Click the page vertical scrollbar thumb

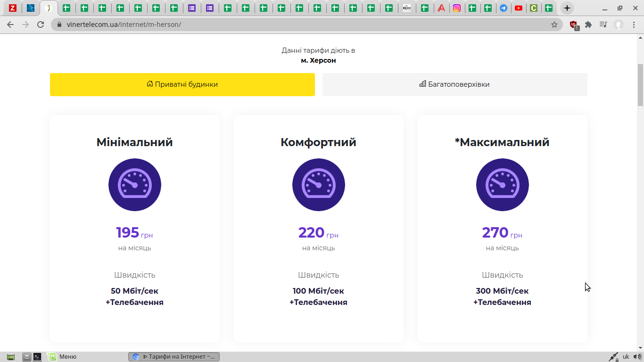(x=640, y=85)
